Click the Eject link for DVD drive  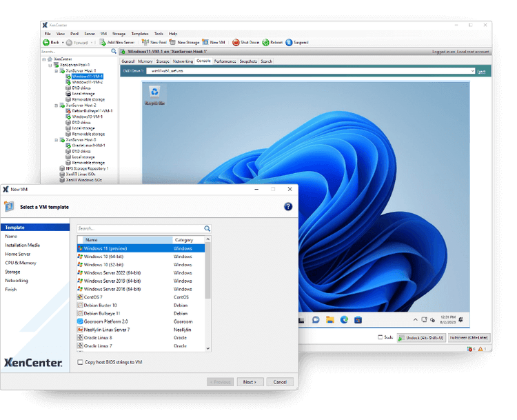pos(481,71)
